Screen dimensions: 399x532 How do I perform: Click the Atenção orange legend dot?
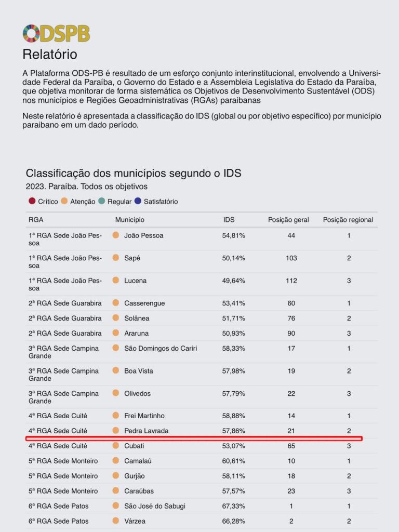click(64, 201)
